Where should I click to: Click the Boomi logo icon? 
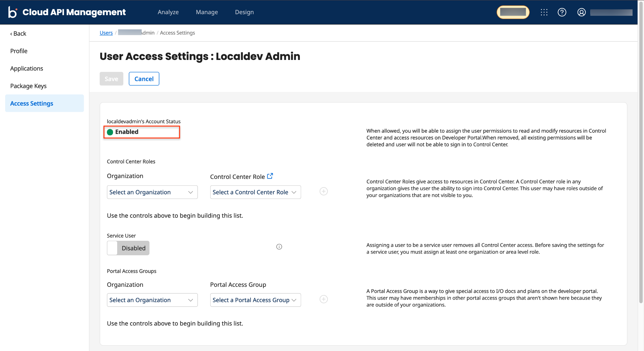[13, 12]
